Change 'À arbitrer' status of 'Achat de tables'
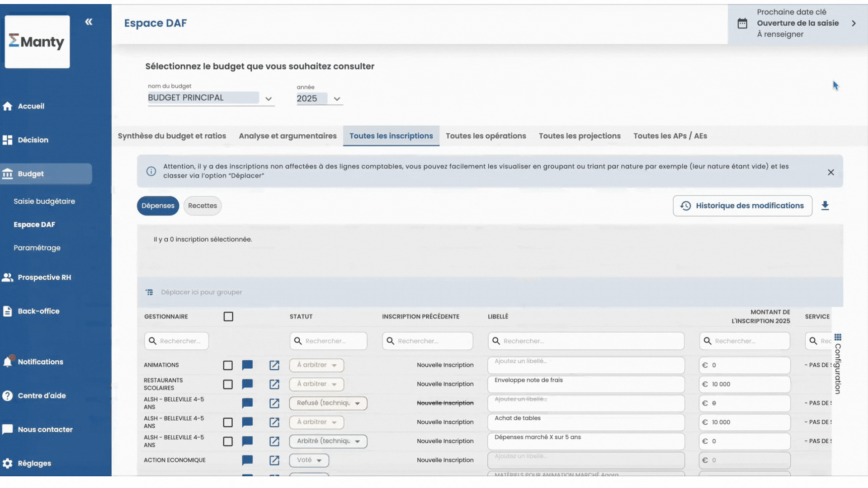Image resolution: width=868 pixels, height=488 pixels. coord(316,422)
